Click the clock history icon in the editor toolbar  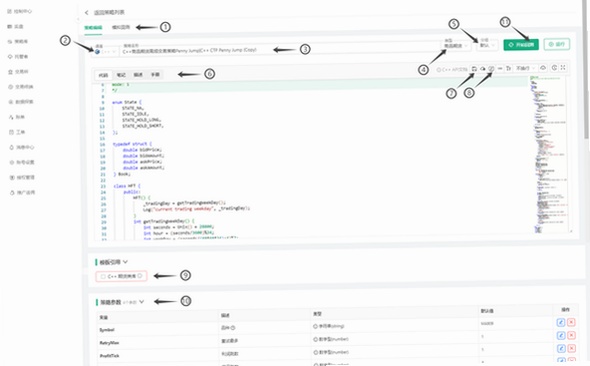coord(554,68)
